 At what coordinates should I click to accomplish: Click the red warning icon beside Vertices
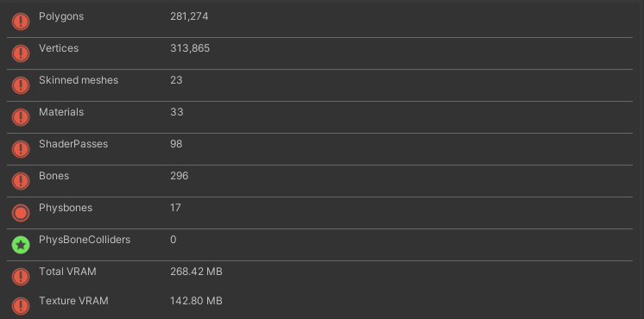[x=21, y=53]
